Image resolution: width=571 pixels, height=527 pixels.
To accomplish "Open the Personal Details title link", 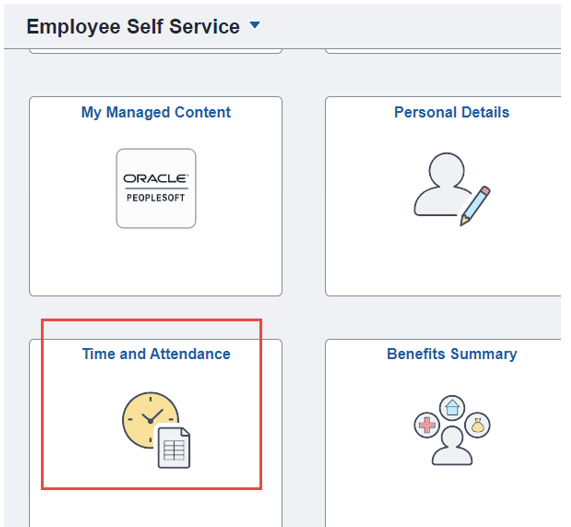I will click(x=452, y=112).
